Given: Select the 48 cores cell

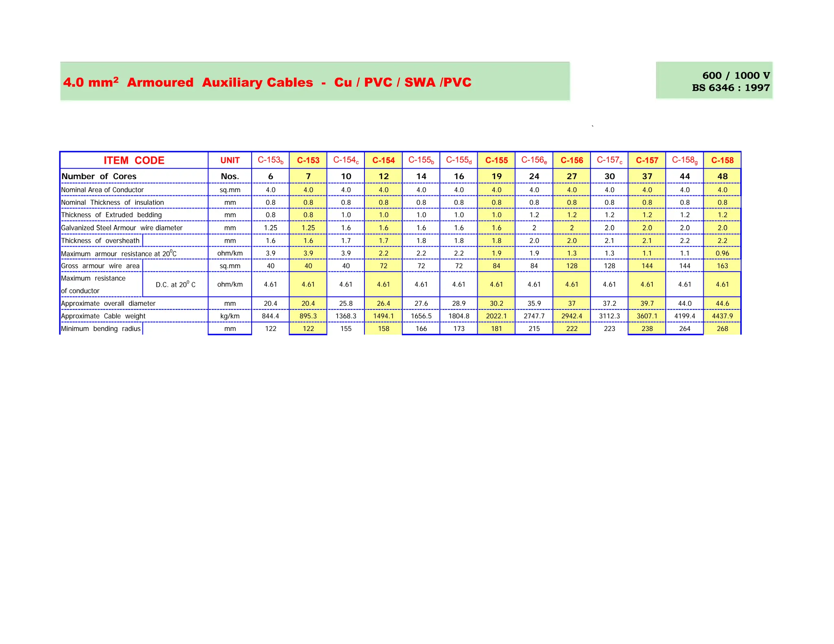Looking at the screenshot, I should tap(722, 176).
